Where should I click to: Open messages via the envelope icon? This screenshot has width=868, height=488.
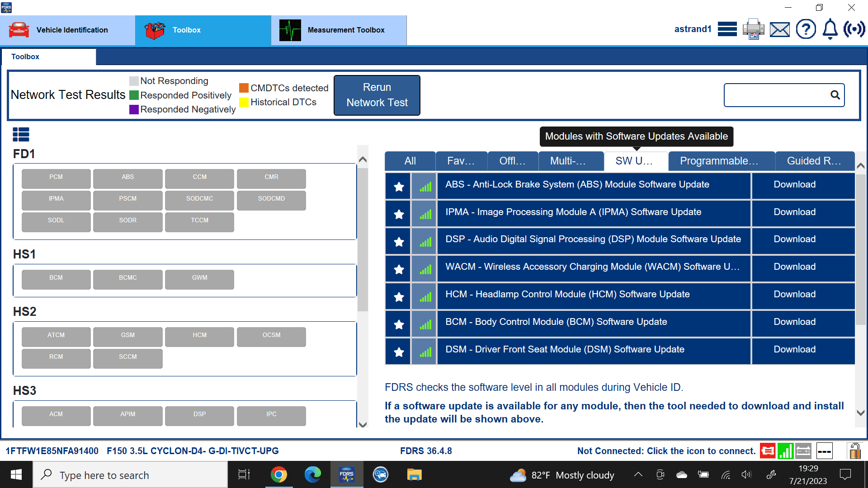[779, 29]
